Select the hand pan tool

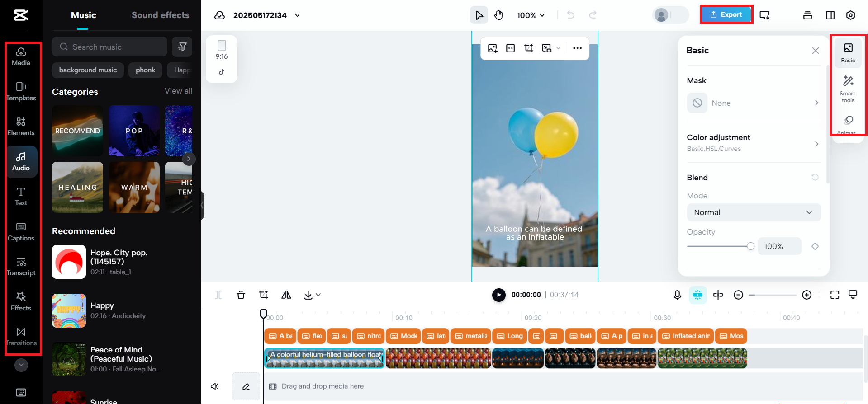point(498,15)
